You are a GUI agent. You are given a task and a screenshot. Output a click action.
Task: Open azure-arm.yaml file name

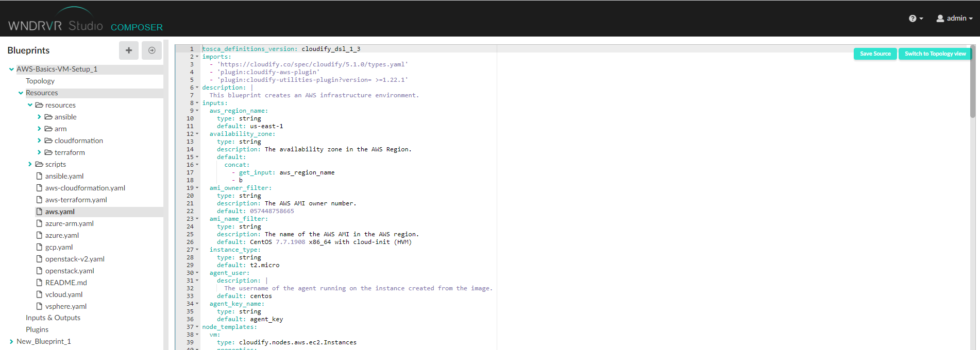click(x=70, y=223)
